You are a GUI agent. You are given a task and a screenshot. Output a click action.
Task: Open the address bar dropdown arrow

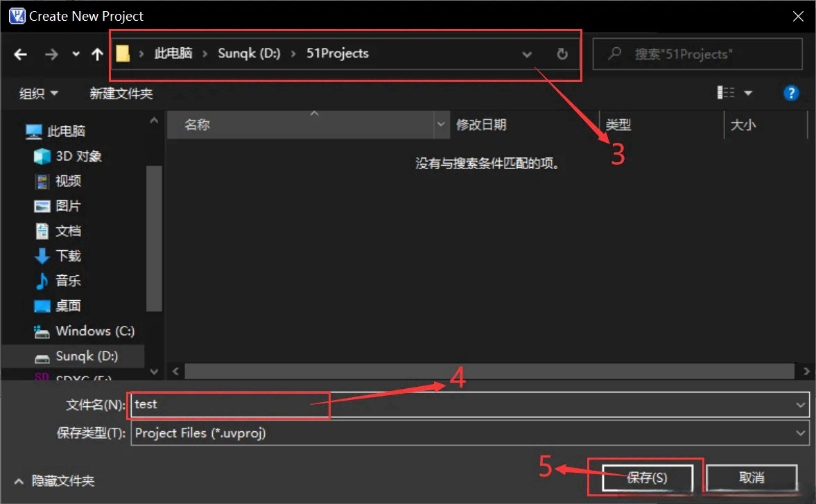[x=527, y=54]
